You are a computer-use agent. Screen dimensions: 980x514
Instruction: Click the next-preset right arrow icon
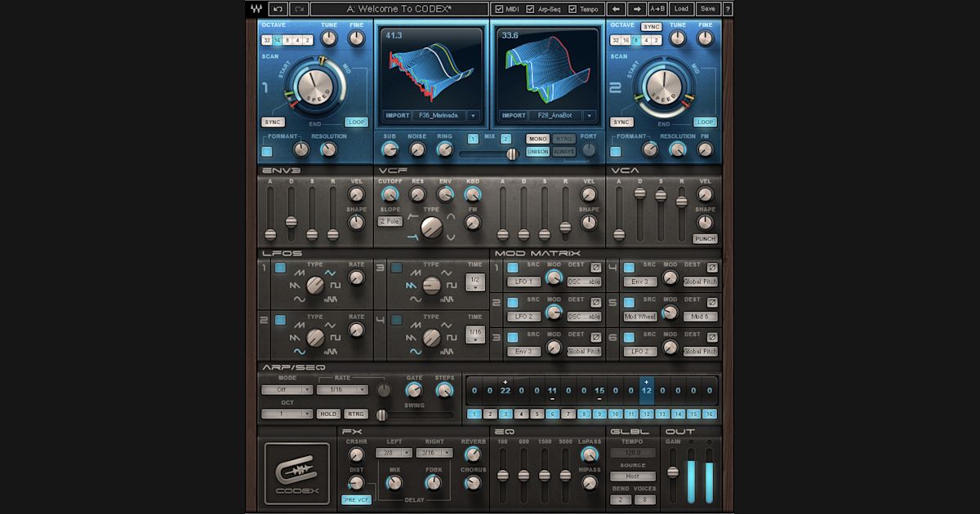637,9
